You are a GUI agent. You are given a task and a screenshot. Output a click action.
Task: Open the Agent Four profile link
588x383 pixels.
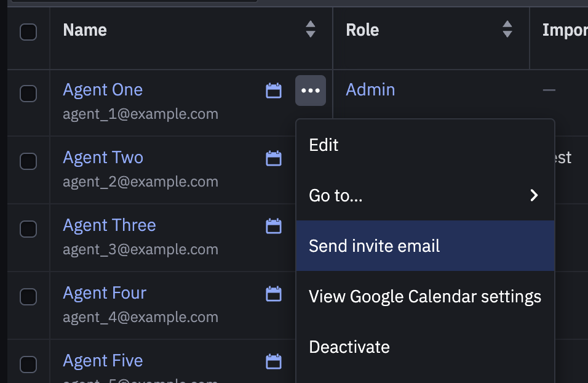pyautogui.click(x=105, y=293)
